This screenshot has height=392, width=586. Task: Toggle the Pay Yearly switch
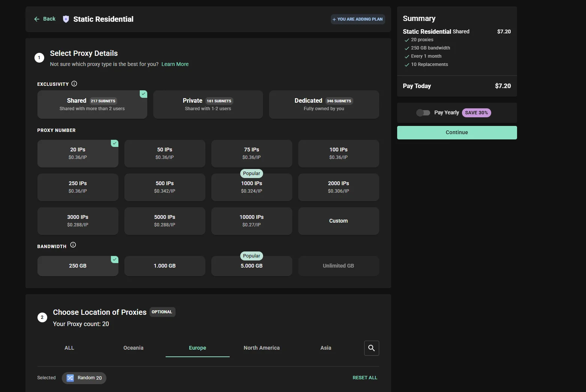423,113
